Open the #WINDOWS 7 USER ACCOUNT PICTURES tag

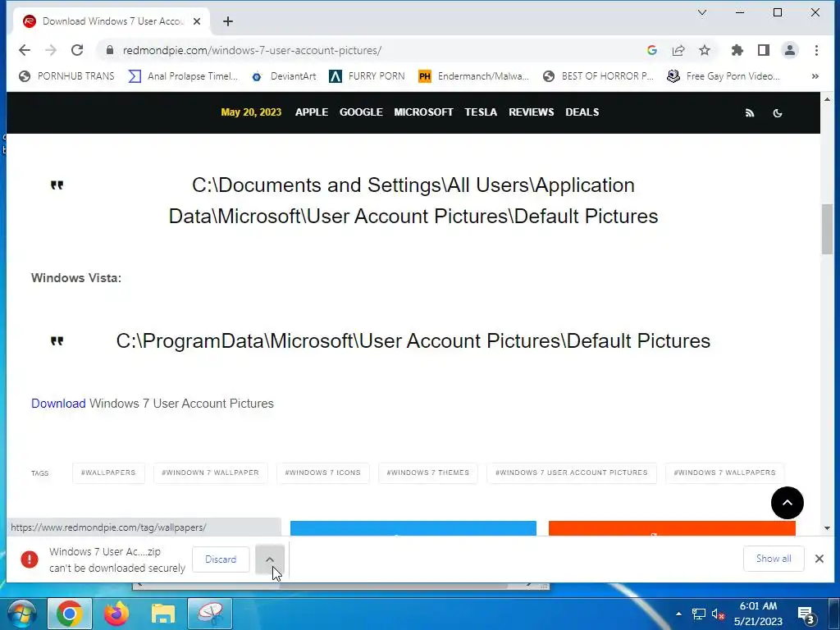(x=572, y=473)
